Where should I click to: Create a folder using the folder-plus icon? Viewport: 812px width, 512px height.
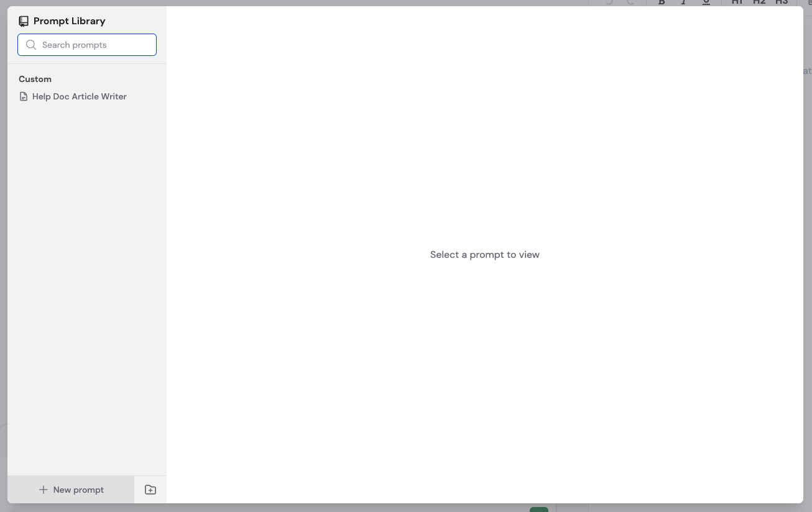[150, 490]
